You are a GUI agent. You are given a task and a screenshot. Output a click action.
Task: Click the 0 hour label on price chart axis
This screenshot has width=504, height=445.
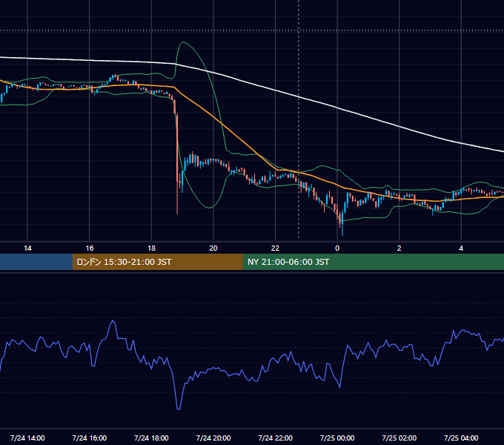tap(337, 248)
